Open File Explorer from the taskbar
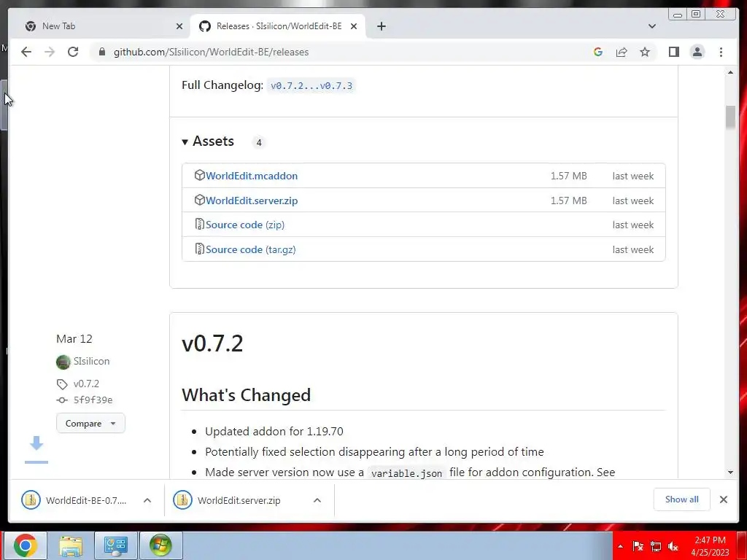The width and height of the screenshot is (747, 560). [70, 545]
